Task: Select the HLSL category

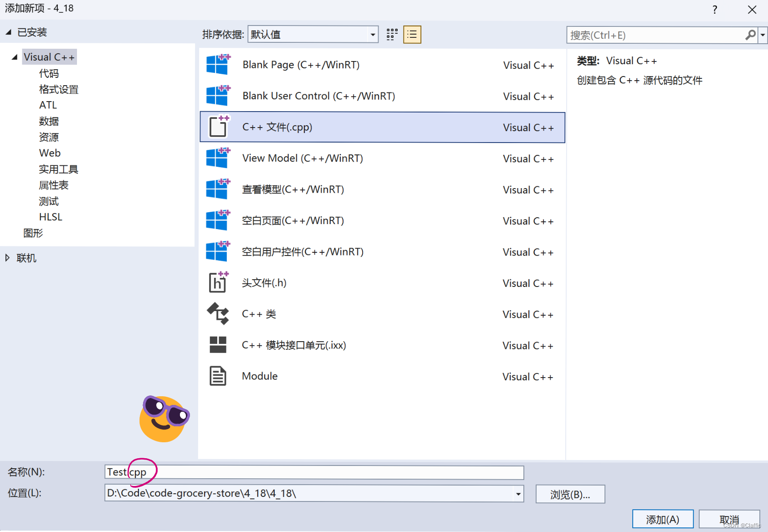Action: click(x=51, y=217)
